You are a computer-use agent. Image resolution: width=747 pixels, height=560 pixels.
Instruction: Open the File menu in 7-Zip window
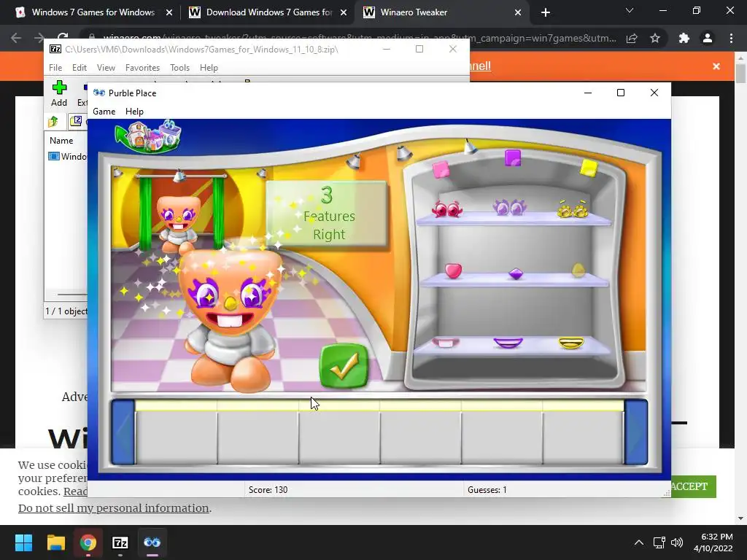(x=55, y=68)
